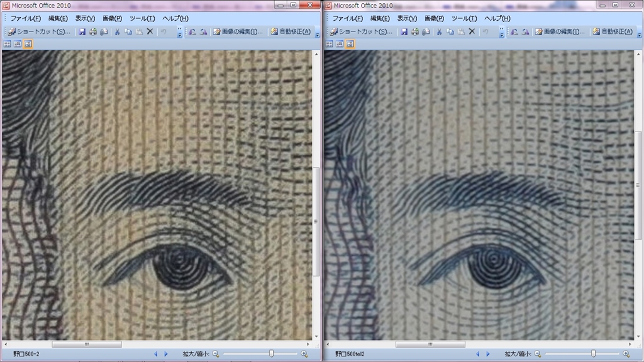Screen dimensions: 644x362
Task: Click the Save icon in right window
Action: coord(404,31)
